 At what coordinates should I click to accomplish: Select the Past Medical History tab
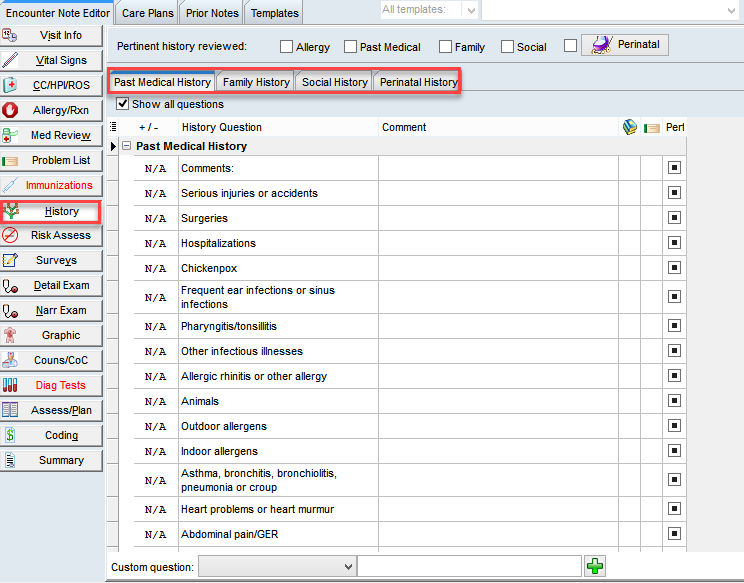click(x=162, y=82)
